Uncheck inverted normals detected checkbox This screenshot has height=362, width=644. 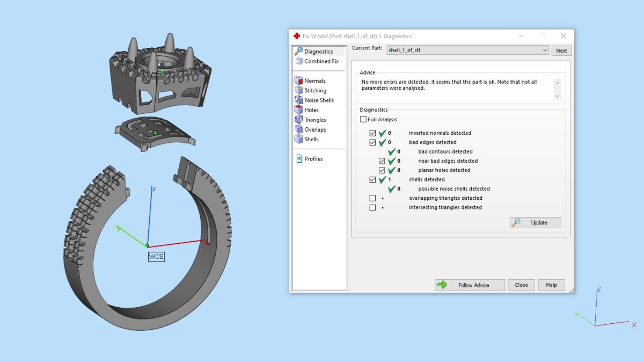pos(372,133)
